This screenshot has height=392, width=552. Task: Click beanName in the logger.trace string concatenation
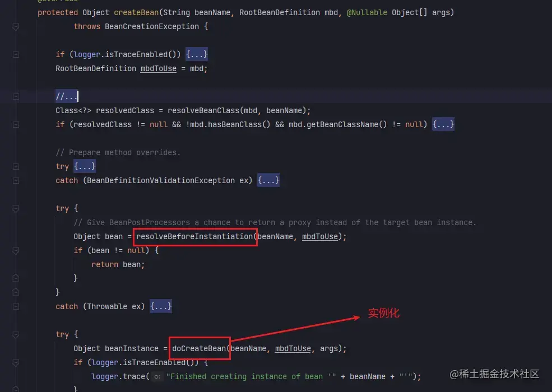[368, 376]
